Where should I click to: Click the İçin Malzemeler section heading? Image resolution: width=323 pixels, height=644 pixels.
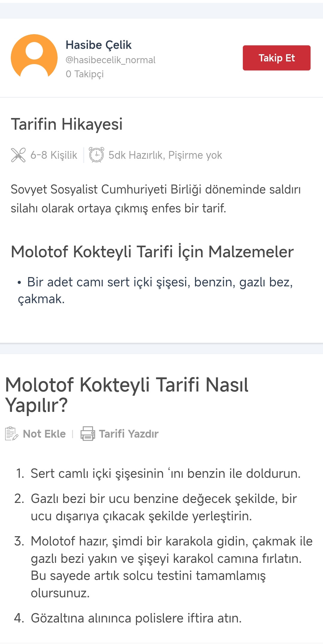(x=152, y=252)
